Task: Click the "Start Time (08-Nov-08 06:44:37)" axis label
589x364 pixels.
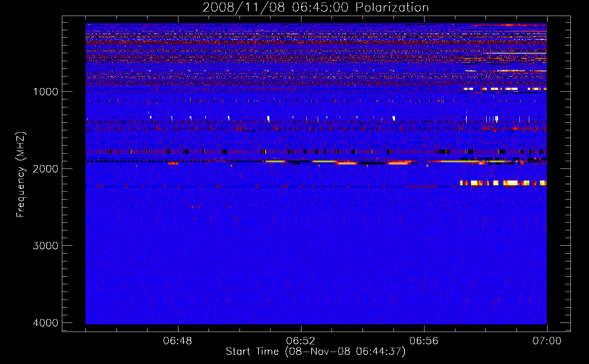Action: point(316,352)
